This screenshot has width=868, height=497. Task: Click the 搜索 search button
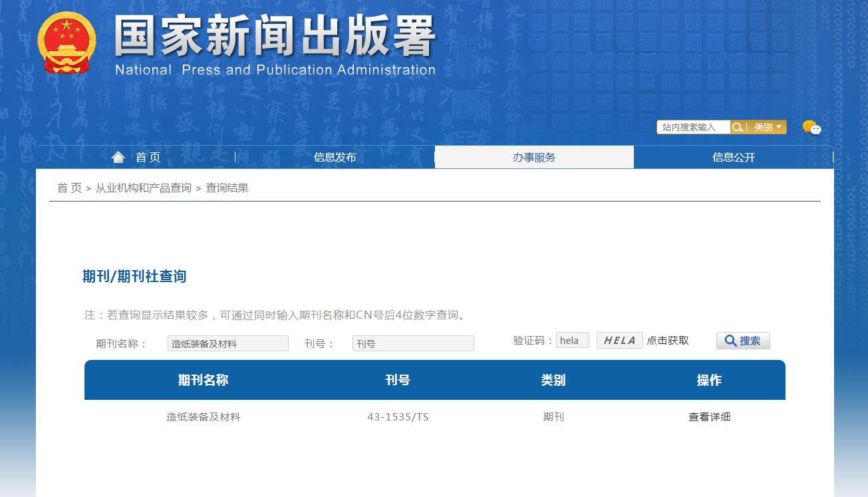(x=743, y=340)
